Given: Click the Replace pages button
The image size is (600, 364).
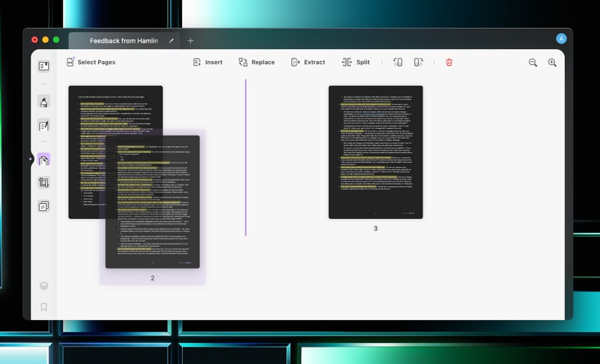Looking at the screenshot, I should [x=256, y=62].
